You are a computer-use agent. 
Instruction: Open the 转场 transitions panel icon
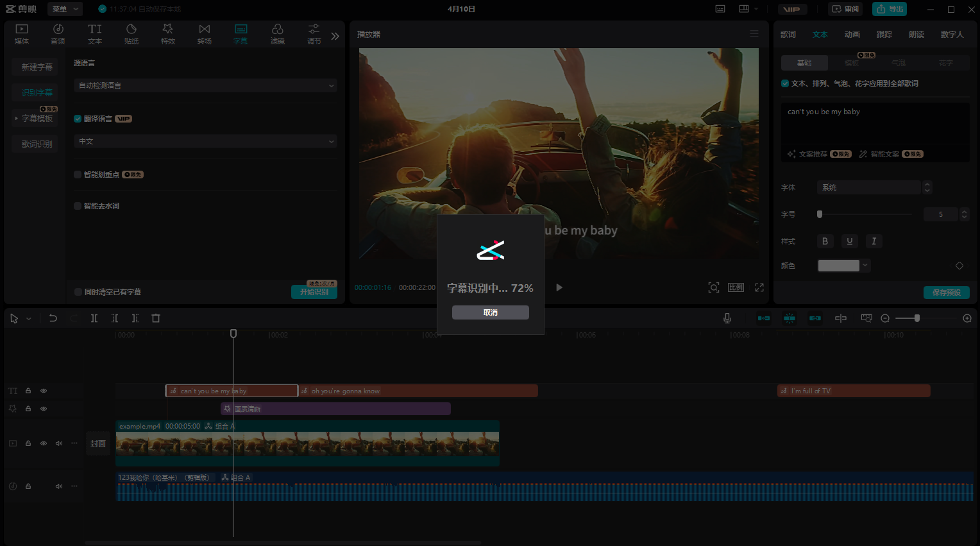[204, 33]
